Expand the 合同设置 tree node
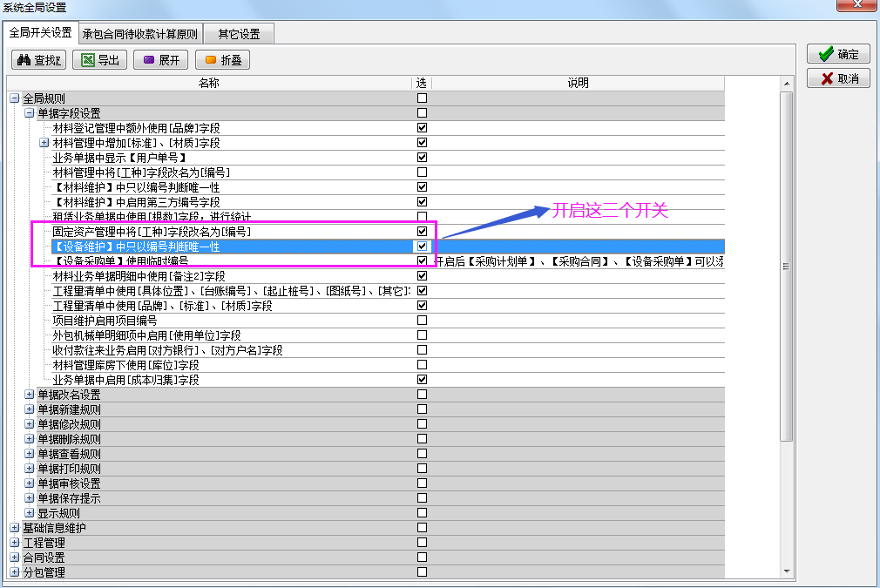This screenshot has width=880, height=588. [14, 558]
